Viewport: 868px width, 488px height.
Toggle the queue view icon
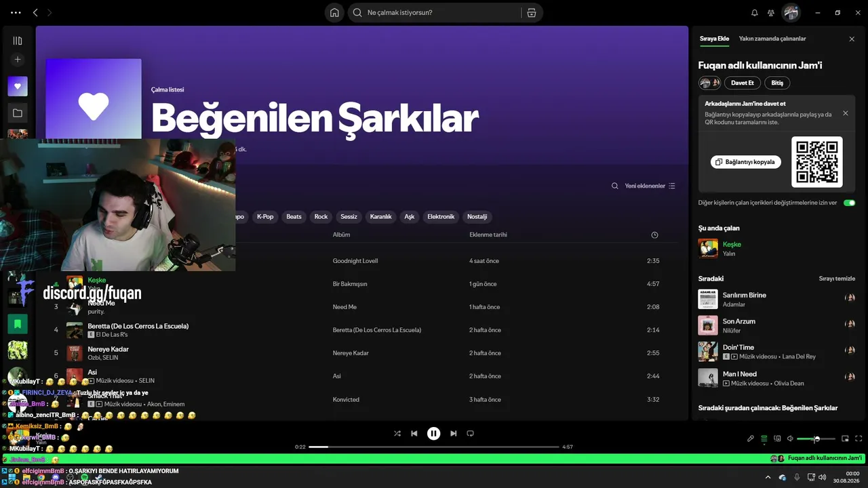[764, 439]
